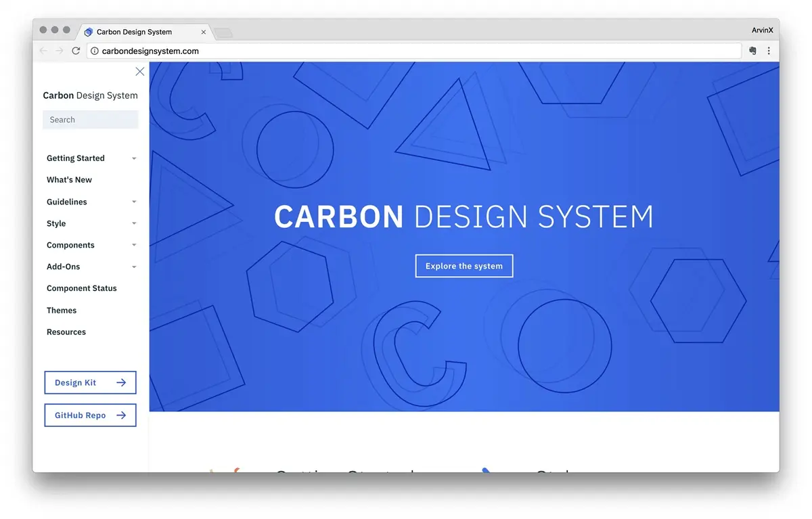This screenshot has width=812, height=519.
Task: Open the What's New page
Action: (x=69, y=180)
